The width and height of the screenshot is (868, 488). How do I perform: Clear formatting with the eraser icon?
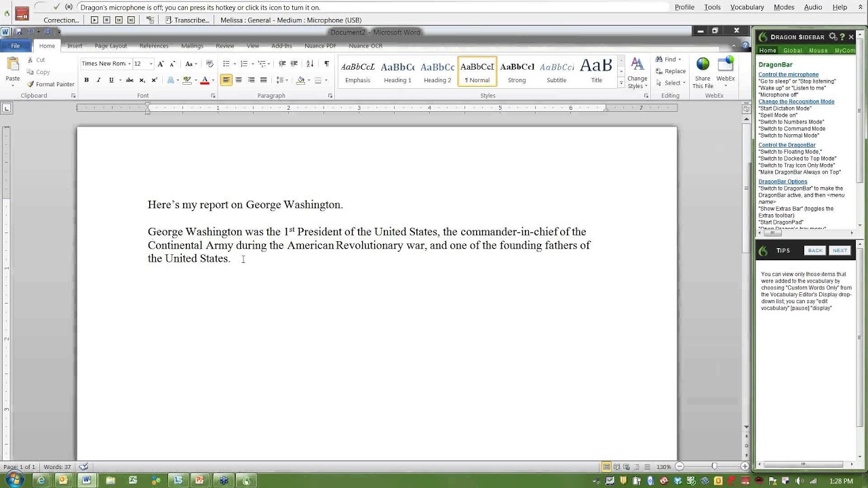209,64
